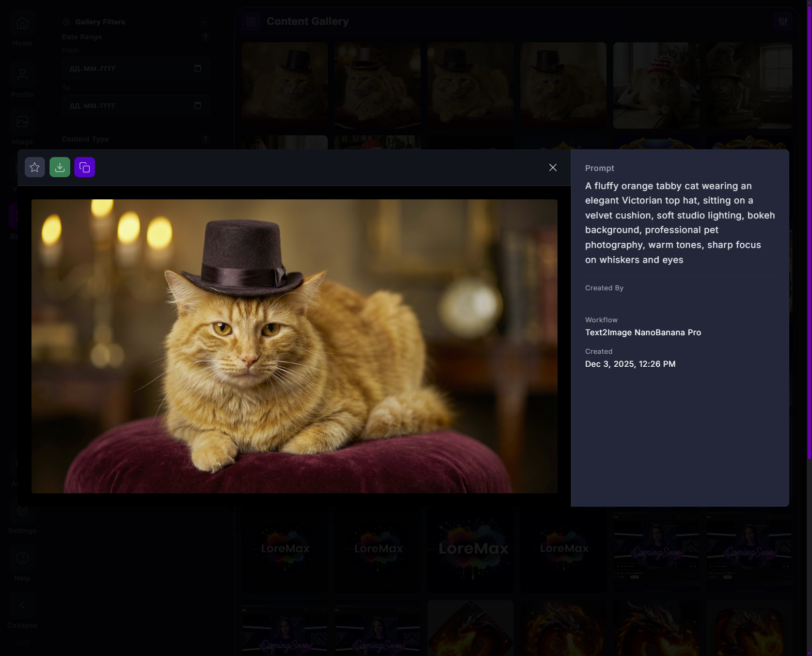This screenshot has width=812, height=656.
Task: Open the largest LoreMax logo thumbnail
Action: (x=470, y=549)
